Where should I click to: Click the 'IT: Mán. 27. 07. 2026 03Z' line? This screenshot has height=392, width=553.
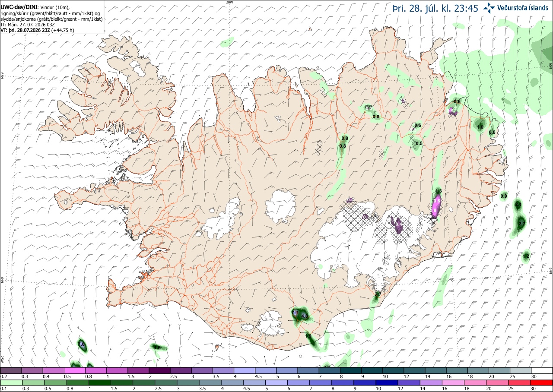[27, 25]
